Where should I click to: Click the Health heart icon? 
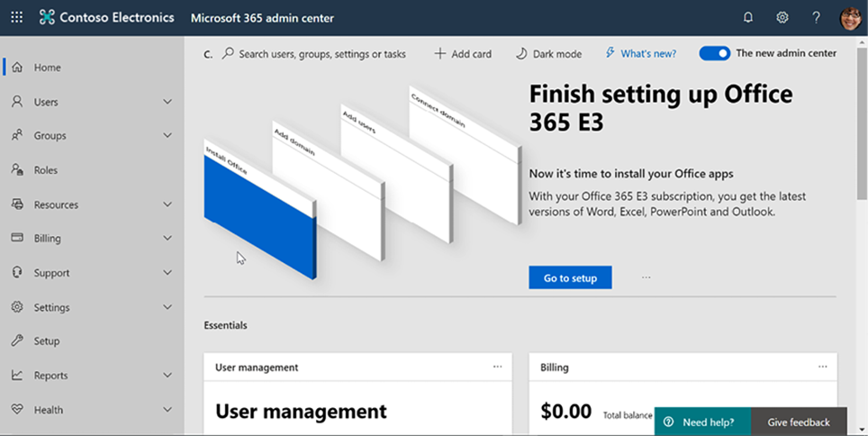(17, 410)
